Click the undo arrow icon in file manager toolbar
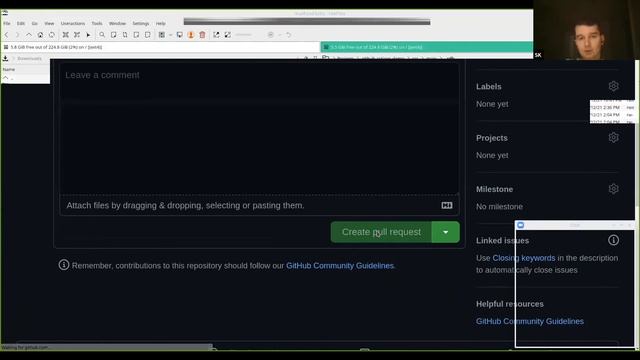640x360 pixels. pos(288,35)
